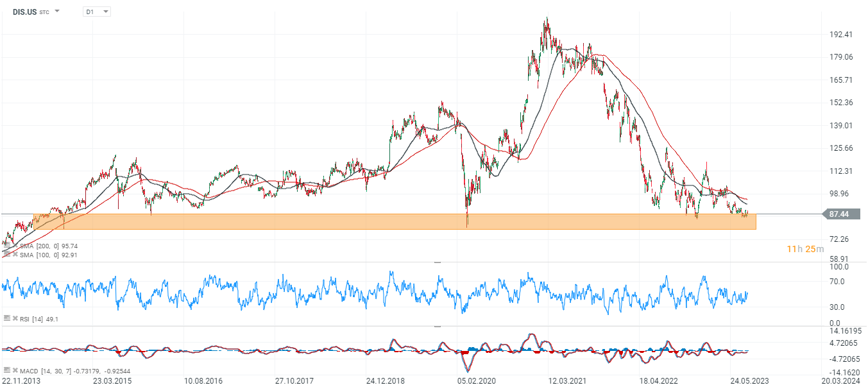Click the RSI 30.0 level label
The height and width of the screenshot is (392, 868).
(838, 307)
